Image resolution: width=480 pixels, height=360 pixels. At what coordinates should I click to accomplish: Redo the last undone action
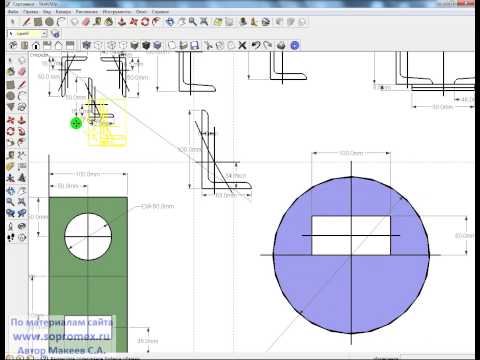[267, 45]
